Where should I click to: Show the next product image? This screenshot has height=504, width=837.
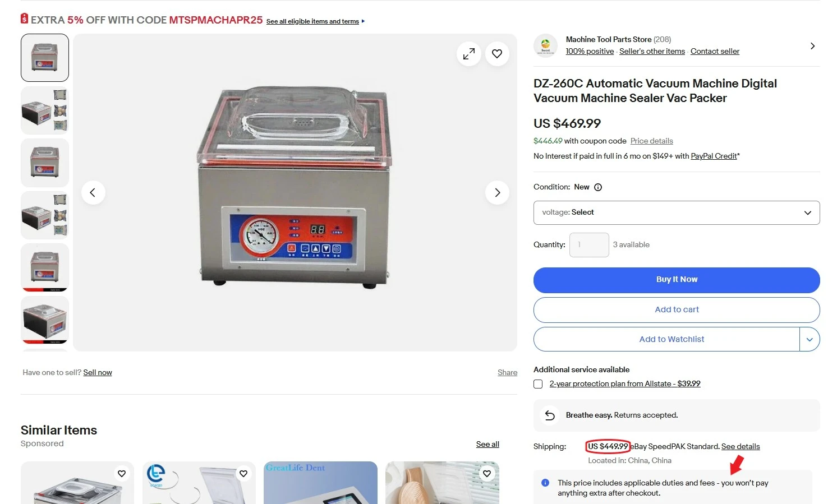click(497, 193)
